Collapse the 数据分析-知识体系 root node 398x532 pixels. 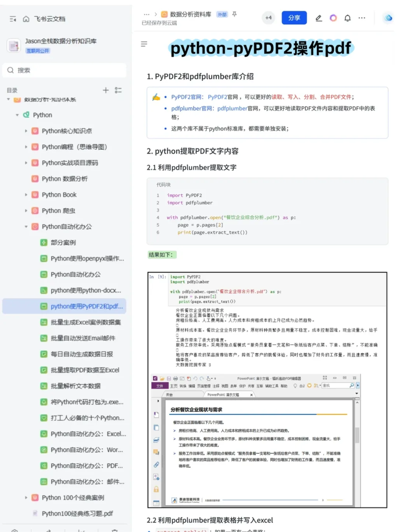[8, 99]
